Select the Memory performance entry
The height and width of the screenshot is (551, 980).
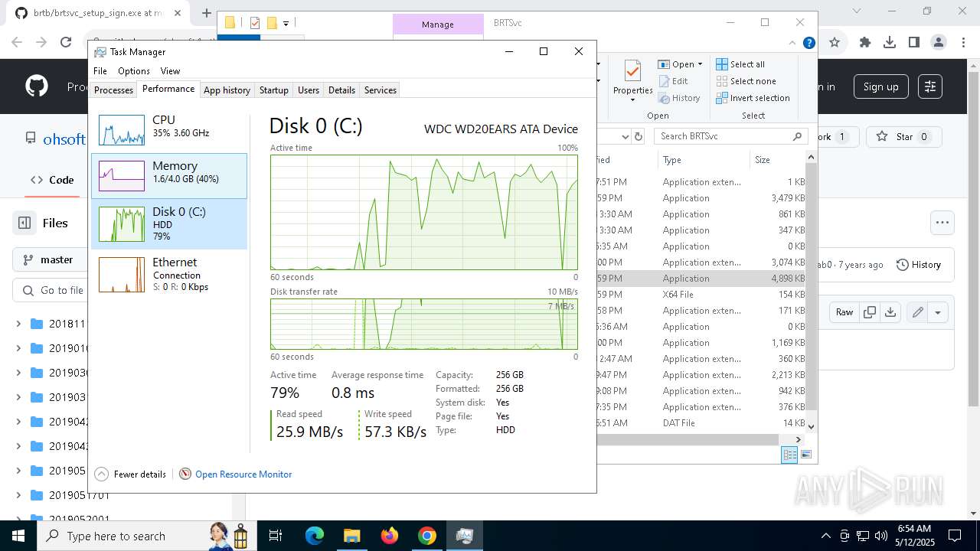pos(169,176)
